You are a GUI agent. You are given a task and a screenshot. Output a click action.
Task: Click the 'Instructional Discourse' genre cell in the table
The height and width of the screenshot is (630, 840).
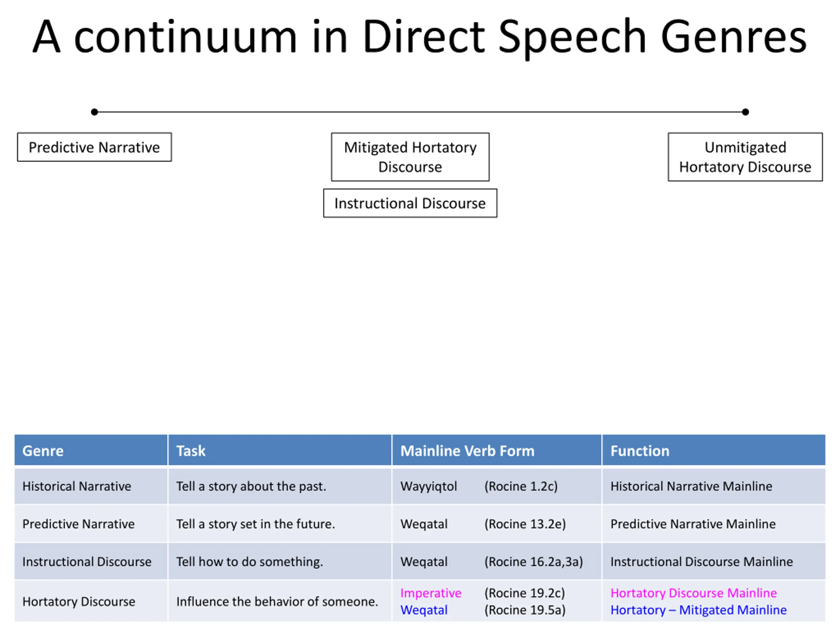pos(91,561)
